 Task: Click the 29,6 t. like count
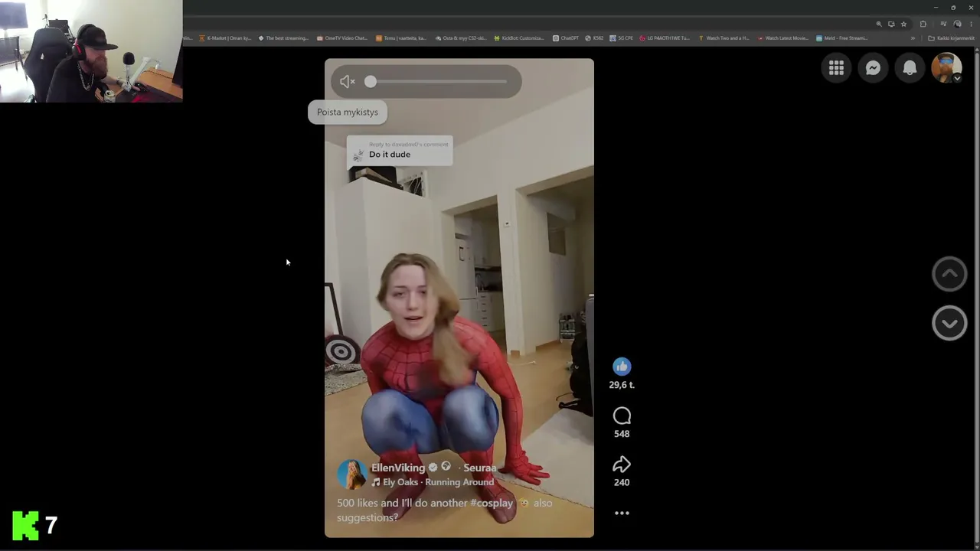point(622,385)
